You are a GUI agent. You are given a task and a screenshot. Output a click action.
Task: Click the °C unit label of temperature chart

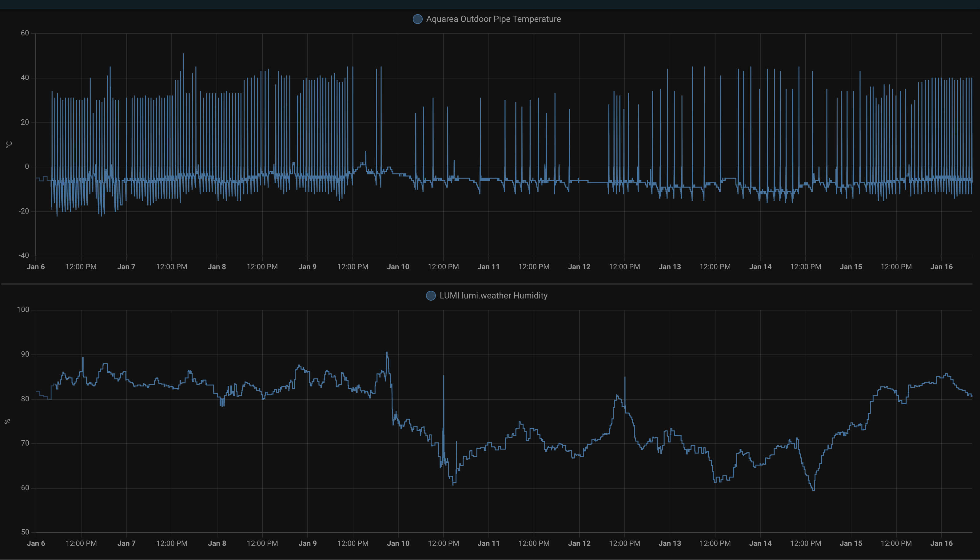(x=9, y=145)
